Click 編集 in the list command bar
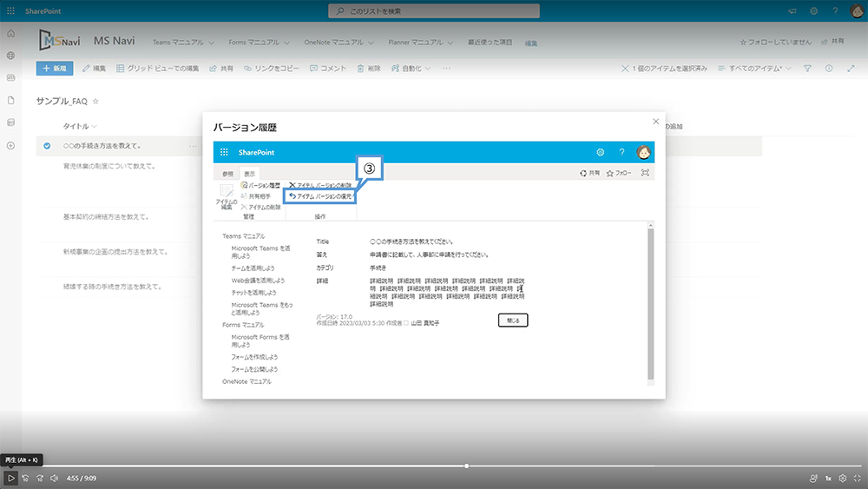Viewport: 868px width, 489px height. 94,68
